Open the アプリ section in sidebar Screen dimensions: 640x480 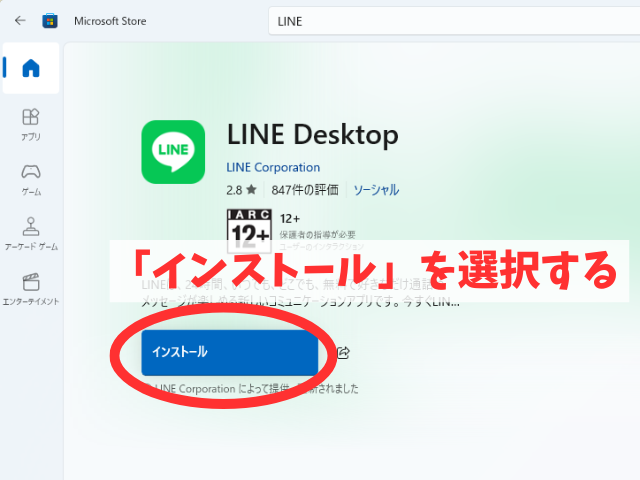click(31, 125)
